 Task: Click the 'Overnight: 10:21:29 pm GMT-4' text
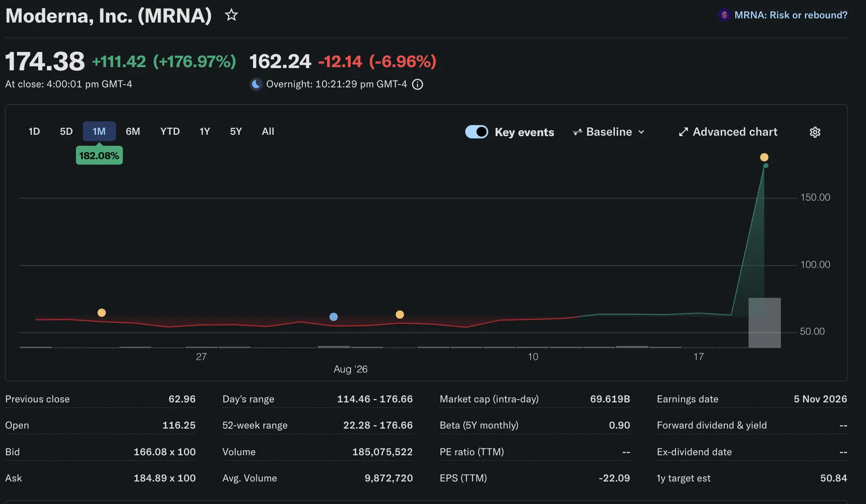click(x=336, y=84)
